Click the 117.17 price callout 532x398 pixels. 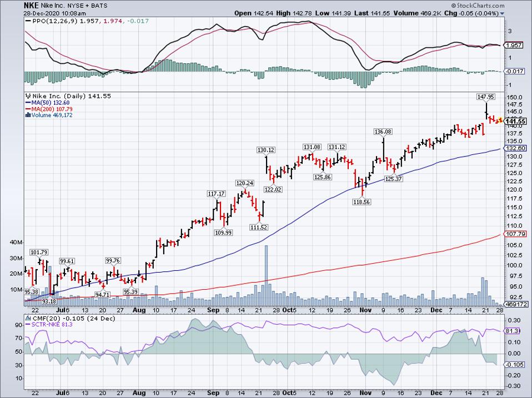tap(217, 194)
